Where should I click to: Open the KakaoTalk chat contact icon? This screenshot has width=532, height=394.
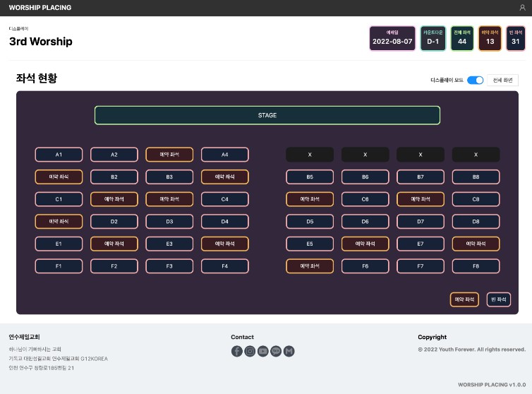[276, 351]
